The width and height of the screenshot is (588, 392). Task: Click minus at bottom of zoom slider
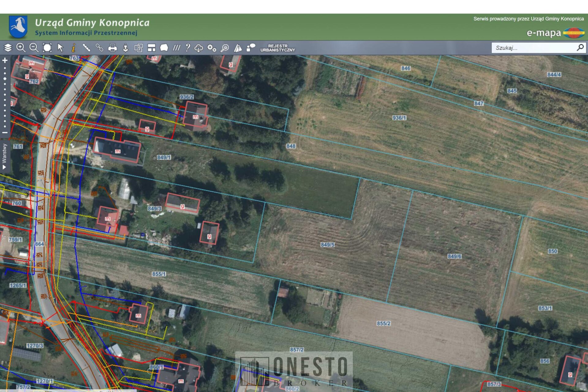coord(5,133)
